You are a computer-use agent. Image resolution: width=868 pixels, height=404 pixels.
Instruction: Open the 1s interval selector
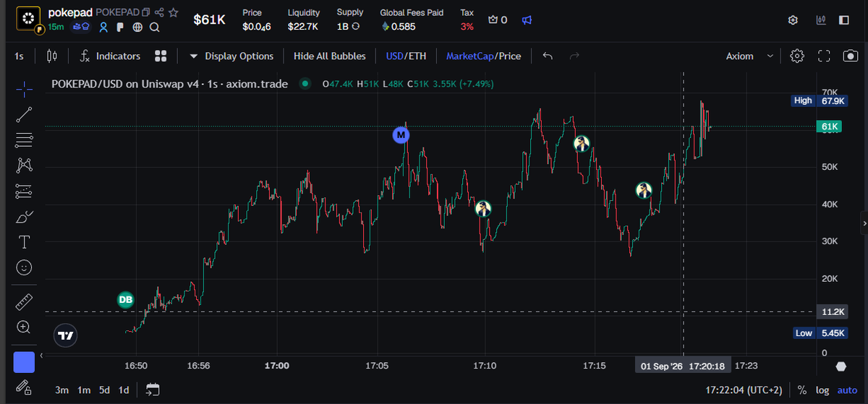coord(19,56)
